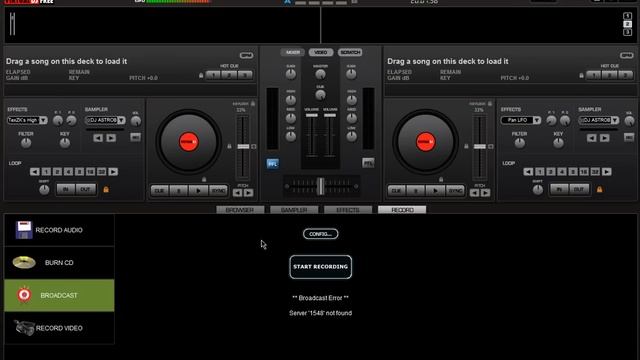Trigger hot cue 3 on right deck
Screen dimensions: 640x360
point(625,75)
